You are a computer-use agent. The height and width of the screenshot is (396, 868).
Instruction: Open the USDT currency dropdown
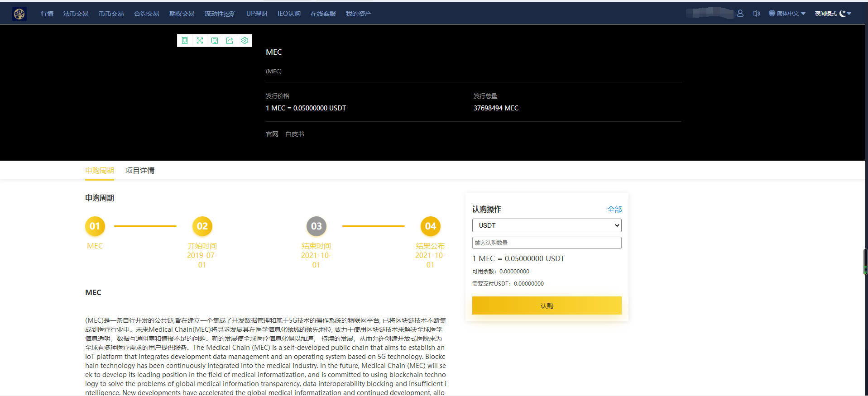tap(547, 225)
